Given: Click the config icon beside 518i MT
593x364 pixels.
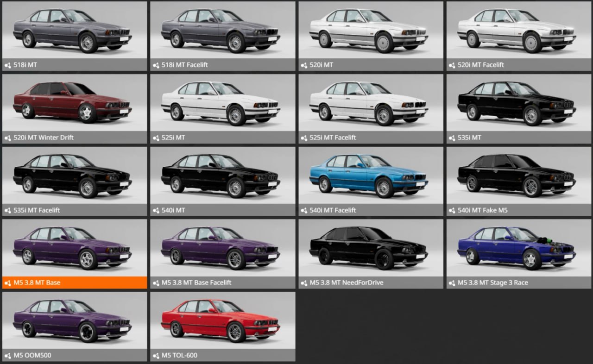Looking at the screenshot, I should pyautogui.click(x=7, y=65).
